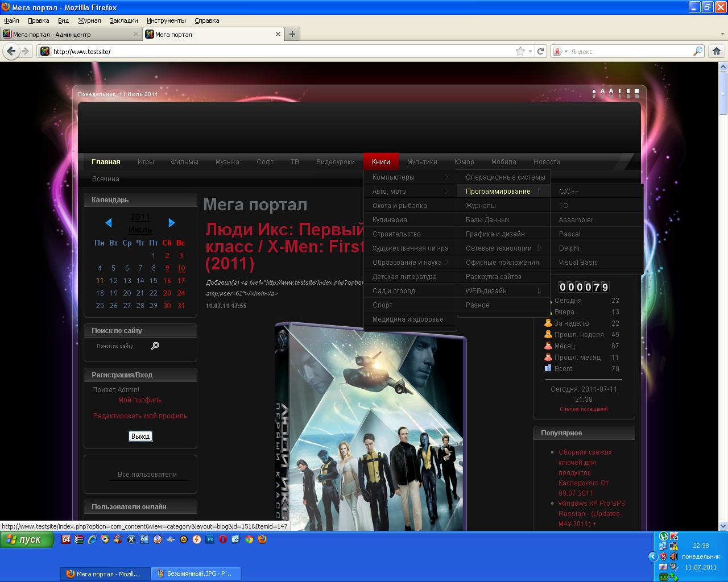The image size is (728, 582).
Task: Go to next month in the calendar
Action: (x=172, y=223)
